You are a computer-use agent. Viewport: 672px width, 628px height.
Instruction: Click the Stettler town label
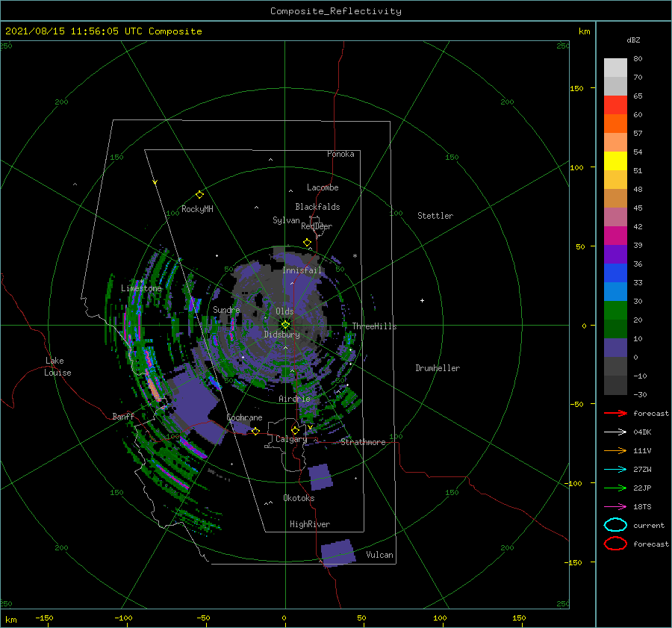point(435,216)
